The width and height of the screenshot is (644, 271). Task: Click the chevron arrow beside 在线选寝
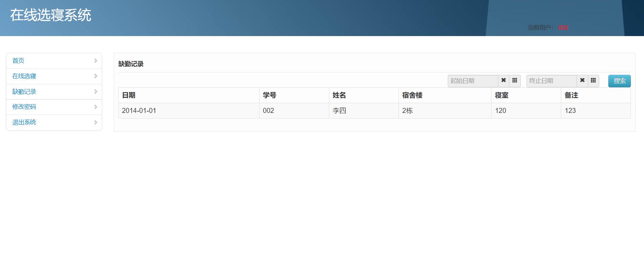pos(96,76)
